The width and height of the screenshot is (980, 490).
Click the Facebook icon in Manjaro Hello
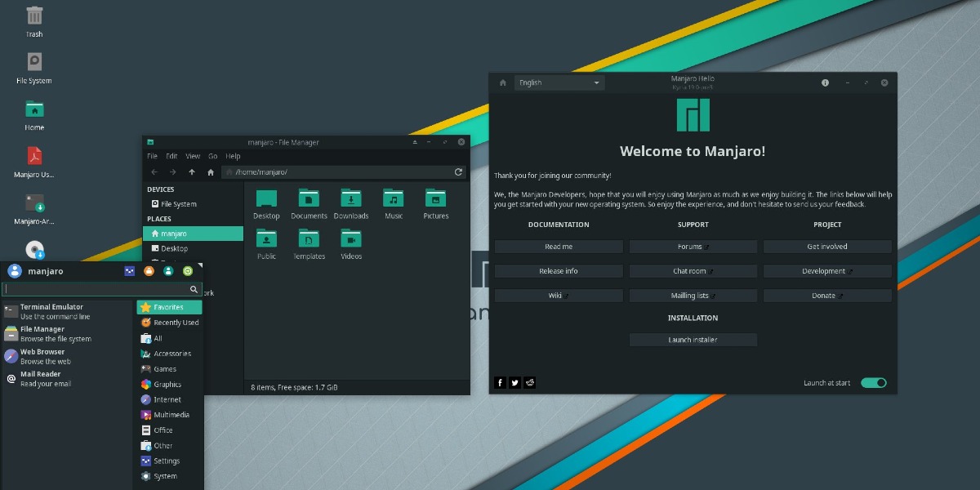tap(501, 382)
